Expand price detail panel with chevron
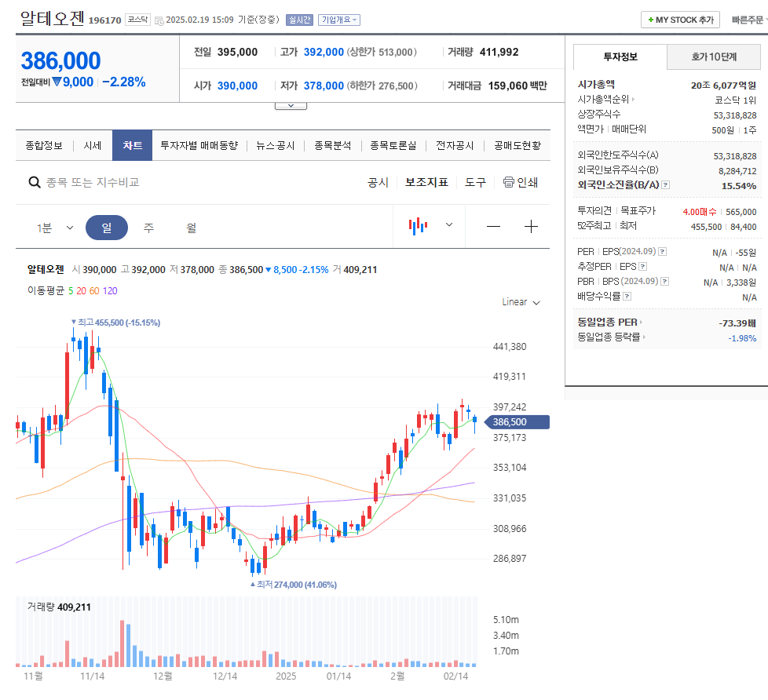The height and width of the screenshot is (700, 768). tap(291, 106)
